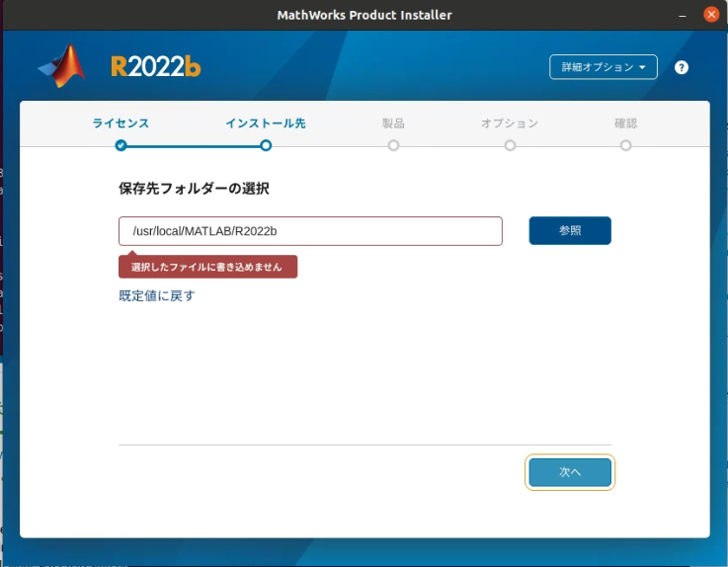
Task: Click the completed ライセンス step checkmark circle
Action: click(121, 146)
